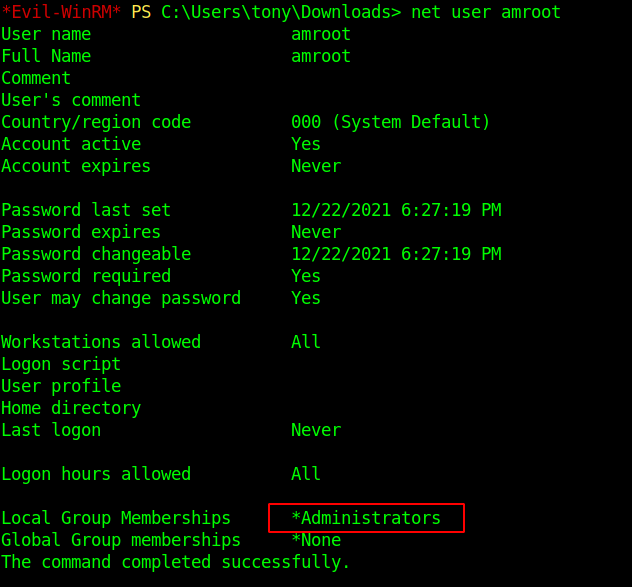Click the 'Logon hours allowed' label
The height and width of the screenshot is (587, 632).
coord(96,474)
